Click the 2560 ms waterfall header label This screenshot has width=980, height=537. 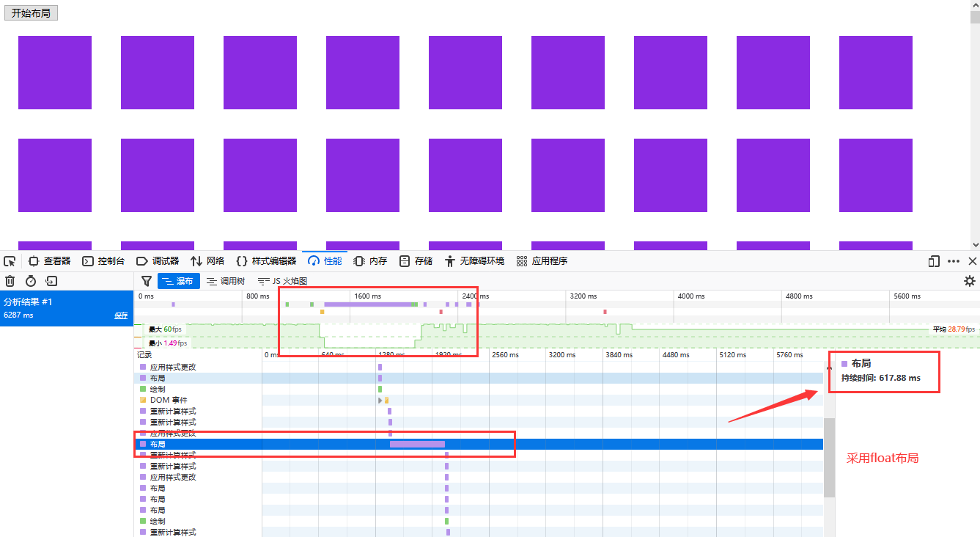pos(505,354)
